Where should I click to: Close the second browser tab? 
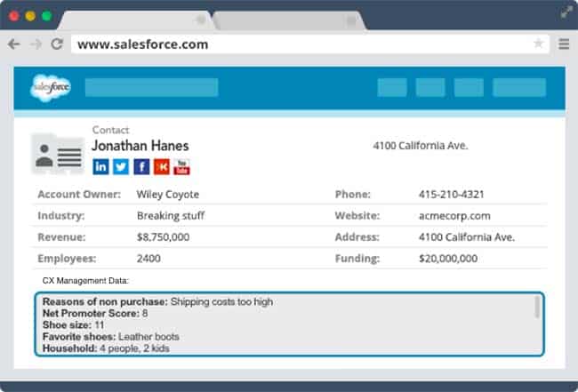[x=351, y=20]
